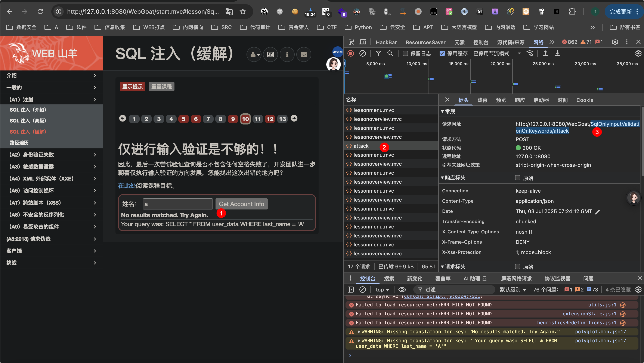Viewport: 644px width, 363px height.
Task: Bookmark this page with the star icon
Action: [x=243, y=12]
